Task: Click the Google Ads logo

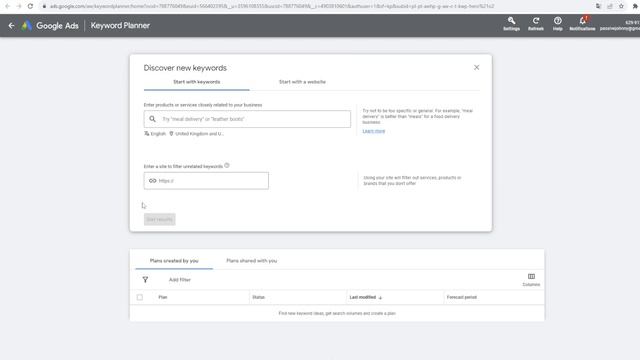Action: [x=27, y=25]
